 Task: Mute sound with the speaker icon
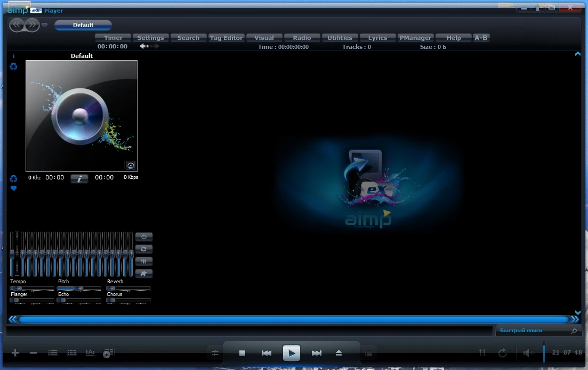[x=528, y=353]
